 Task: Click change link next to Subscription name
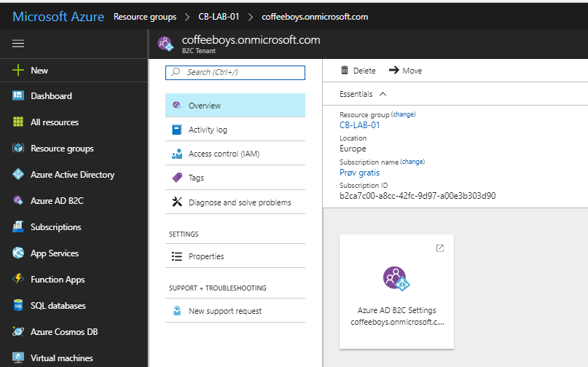412,162
